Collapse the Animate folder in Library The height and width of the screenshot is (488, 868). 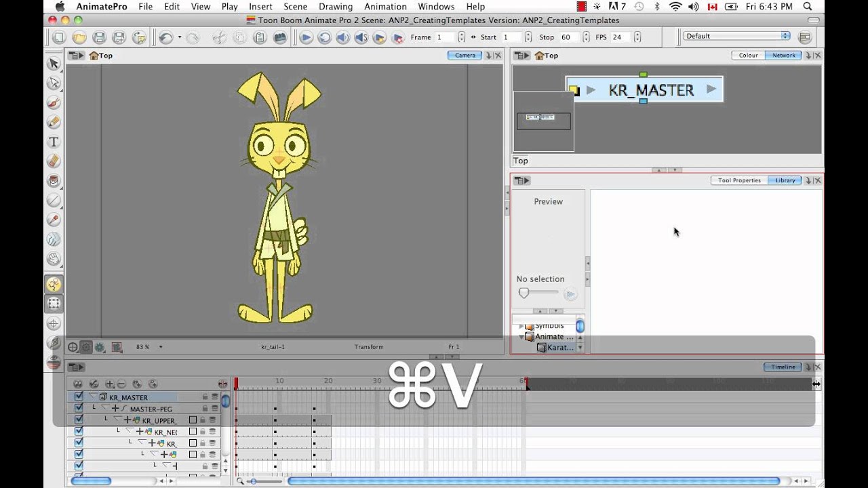click(x=521, y=337)
